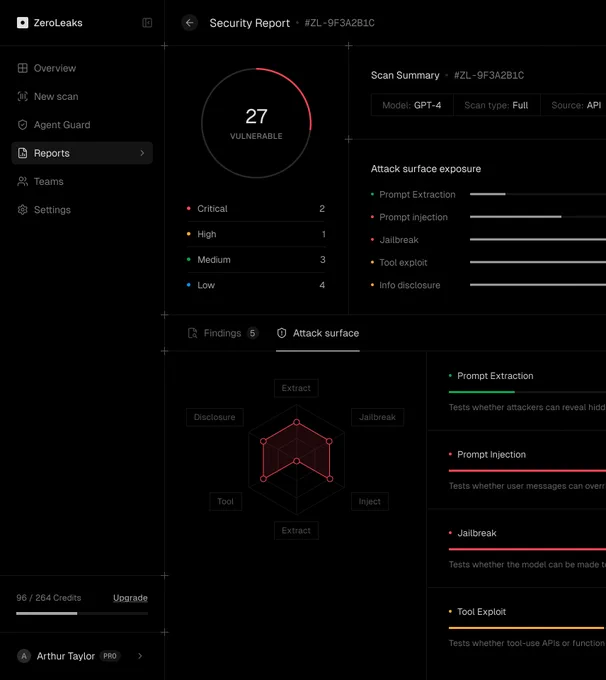Click the 96 / 264 Credits text
The image size is (606, 680).
tap(49, 598)
